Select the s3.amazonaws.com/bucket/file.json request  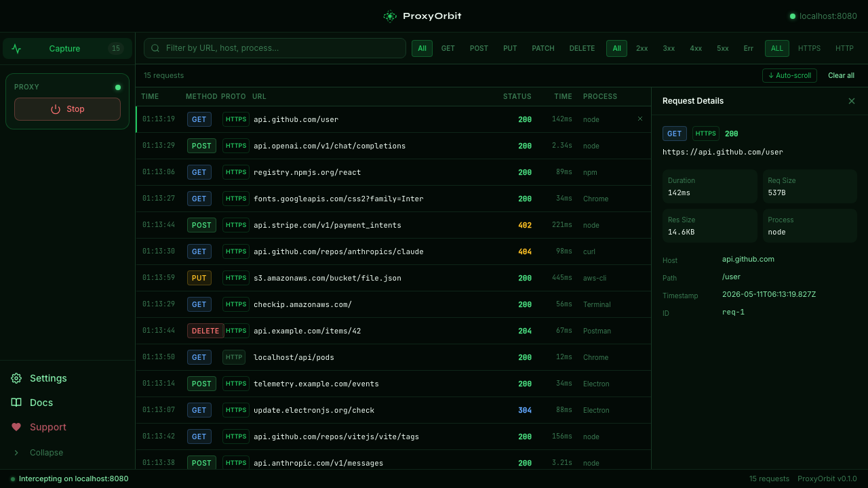click(393, 278)
